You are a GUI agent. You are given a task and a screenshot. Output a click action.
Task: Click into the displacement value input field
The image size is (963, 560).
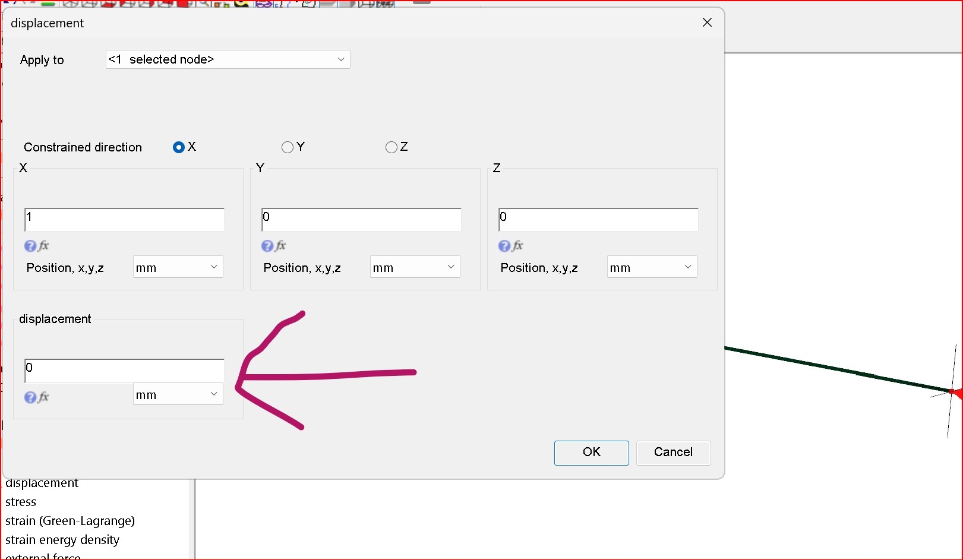(x=125, y=371)
